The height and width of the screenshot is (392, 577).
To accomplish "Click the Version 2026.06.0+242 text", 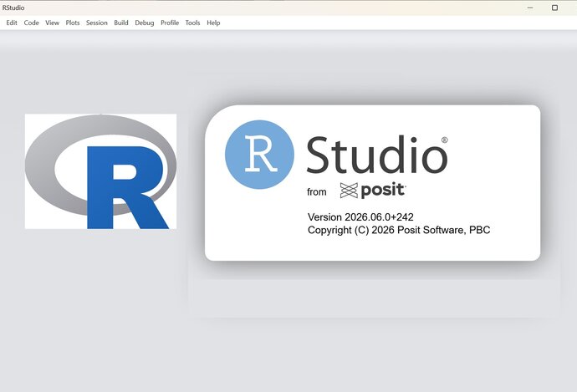I will 360,217.
